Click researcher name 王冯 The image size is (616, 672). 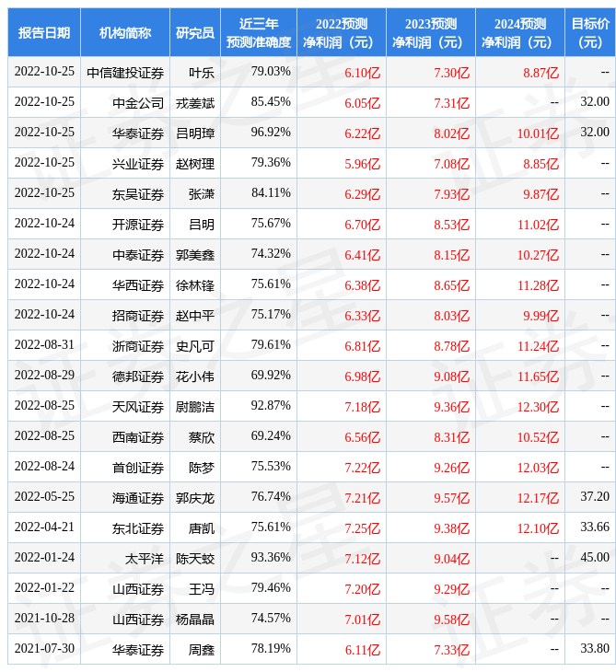pos(202,590)
